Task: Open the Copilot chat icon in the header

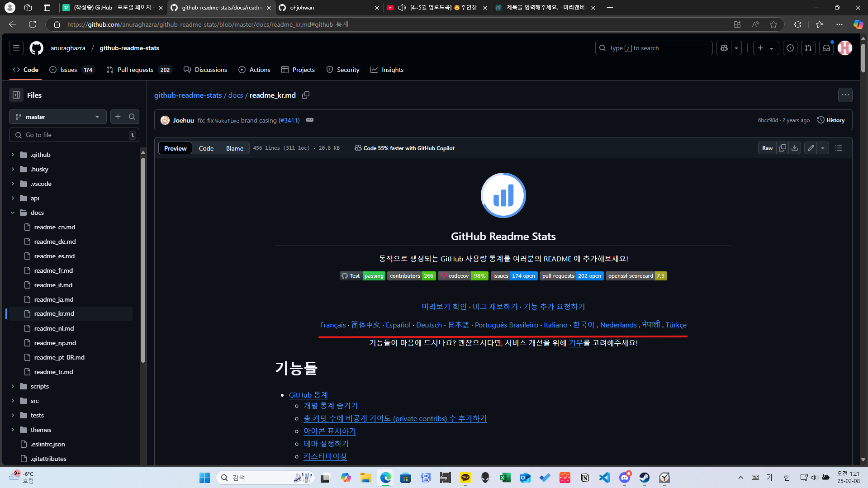Action: (x=724, y=48)
